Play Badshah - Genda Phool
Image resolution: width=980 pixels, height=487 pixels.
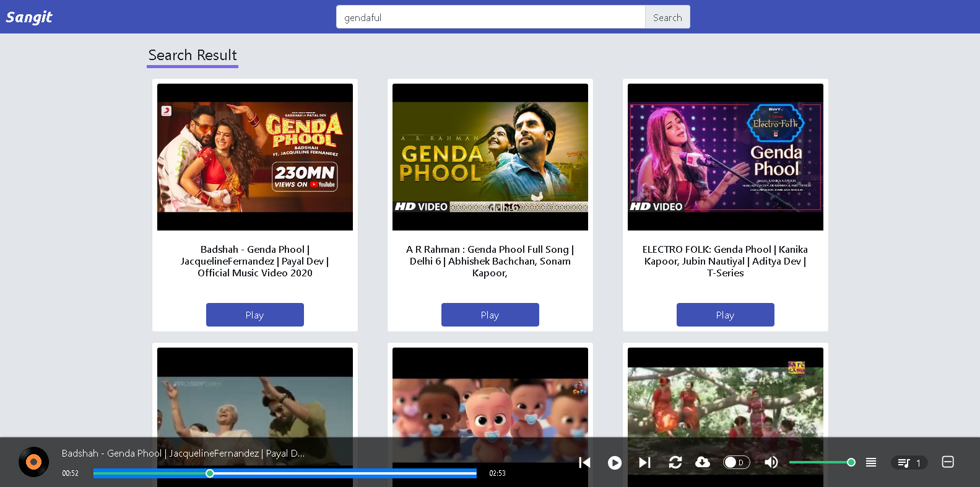[x=254, y=315]
